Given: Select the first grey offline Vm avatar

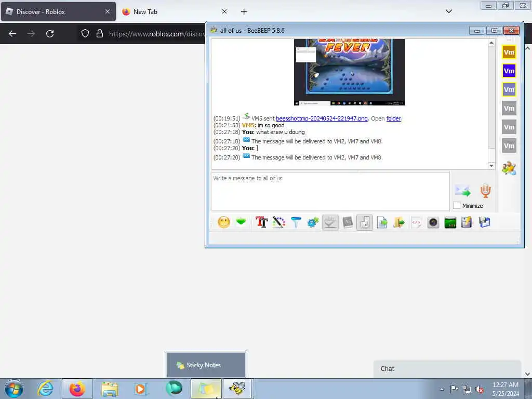Looking at the screenshot, I should 509,108.
